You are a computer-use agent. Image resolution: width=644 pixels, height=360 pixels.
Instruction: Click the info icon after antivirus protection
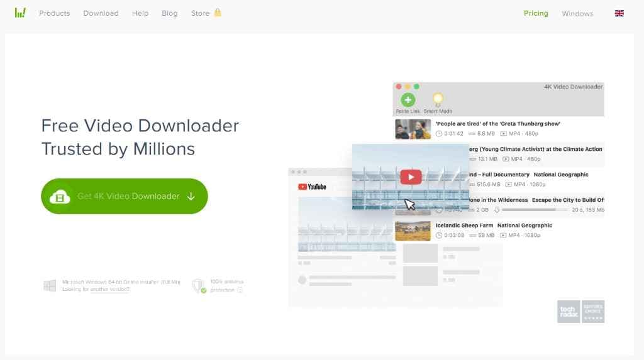(x=240, y=290)
